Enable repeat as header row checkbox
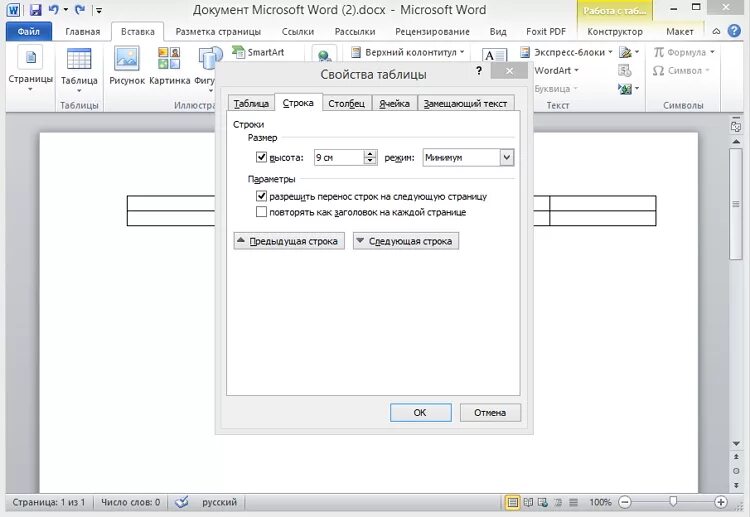Screen dimensions: 750x517 pyautogui.click(x=261, y=212)
